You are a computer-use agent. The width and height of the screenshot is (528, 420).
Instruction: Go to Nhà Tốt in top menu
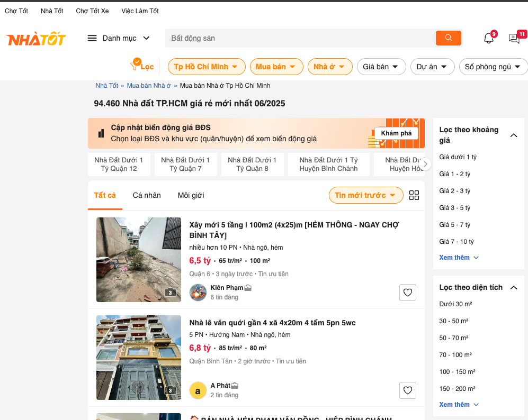pyautogui.click(x=52, y=11)
